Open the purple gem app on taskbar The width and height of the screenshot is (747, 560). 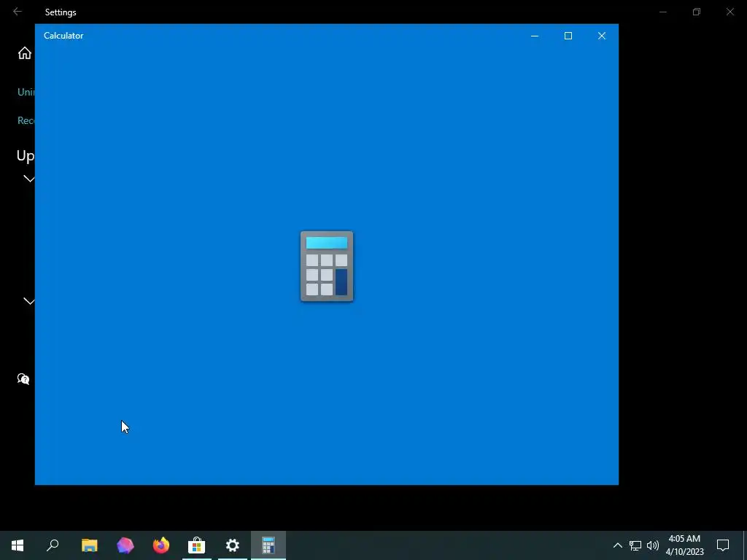[125, 545]
